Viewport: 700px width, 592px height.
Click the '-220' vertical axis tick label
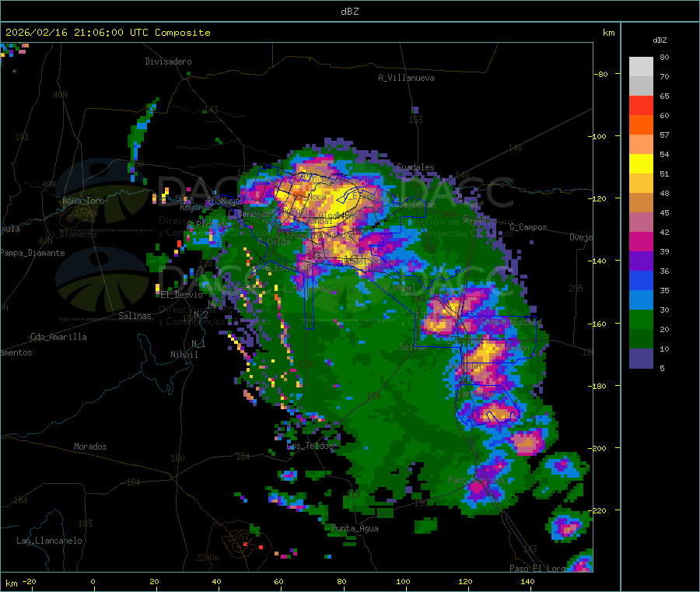pyautogui.click(x=597, y=510)
